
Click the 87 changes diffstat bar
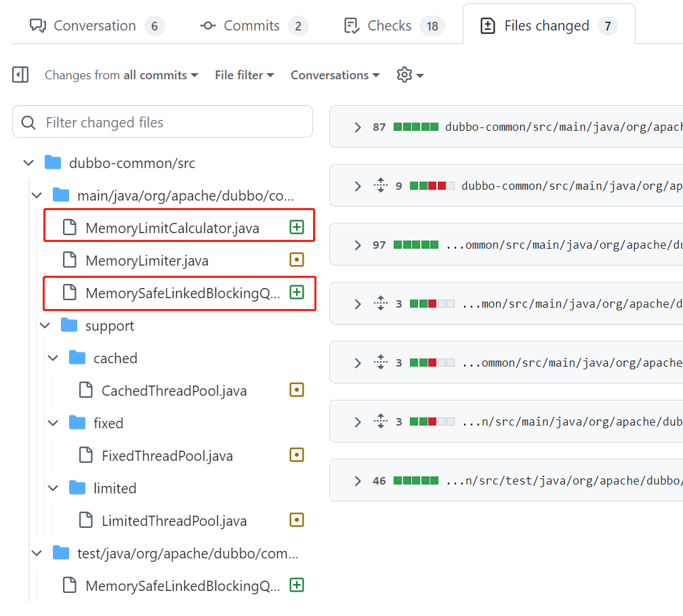pos(416,127)
